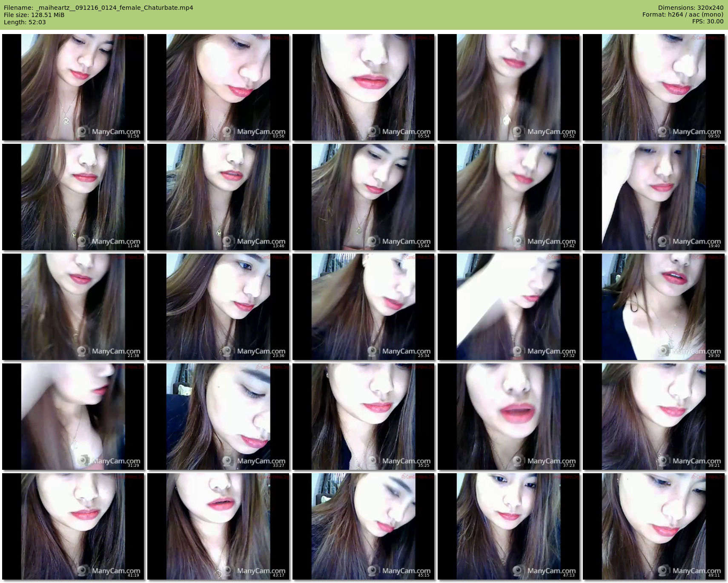Open the thumbnail timestamped 19:40
Image resolution: width=728 pixels, height=583 pixels.
(x=654, y=197)
